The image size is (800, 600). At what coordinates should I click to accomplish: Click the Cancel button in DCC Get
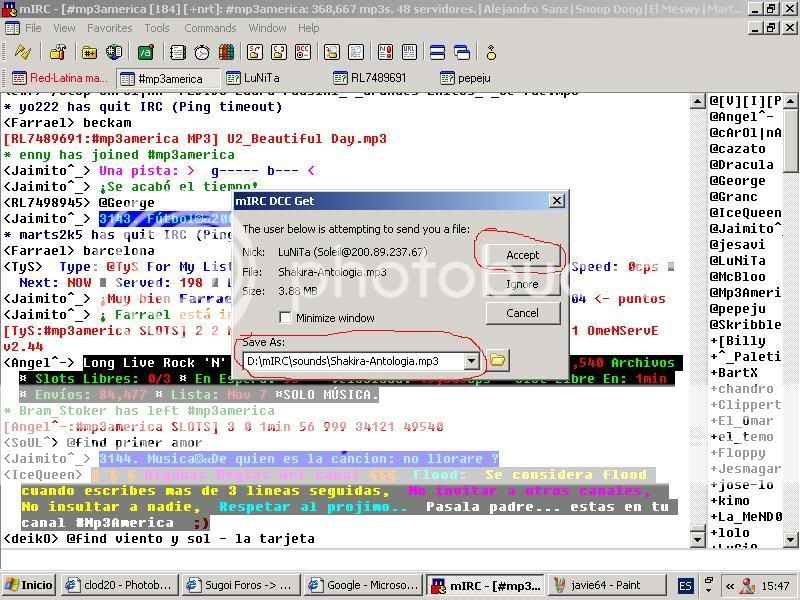tap(522, 313)
